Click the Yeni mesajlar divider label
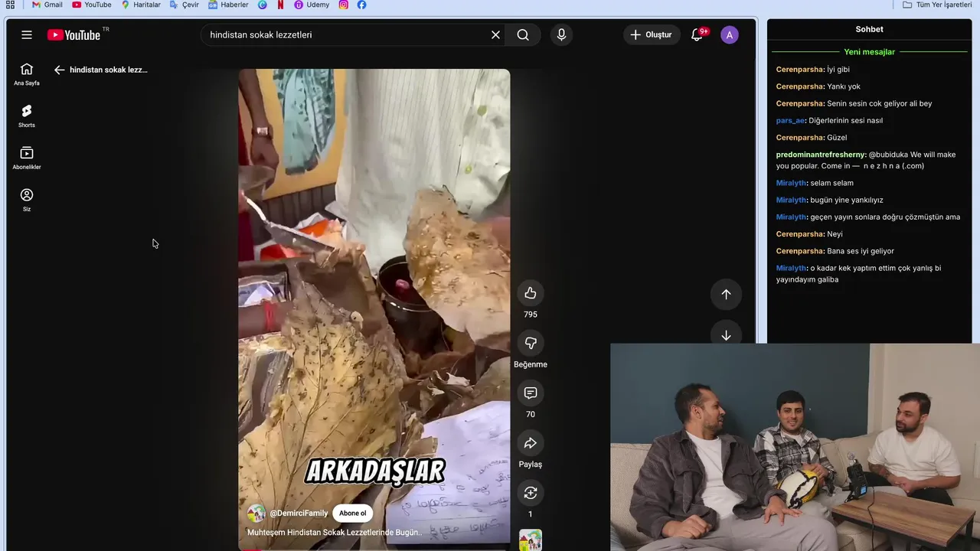This screenshot has width=980, height=551. [869, 52]
